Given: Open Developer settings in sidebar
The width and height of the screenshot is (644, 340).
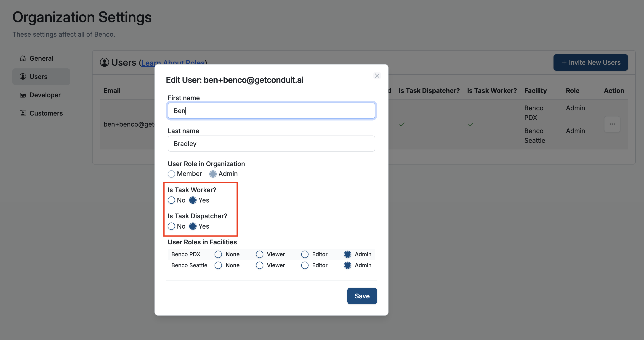Looking at the screenshot, I should pos(41,95).
